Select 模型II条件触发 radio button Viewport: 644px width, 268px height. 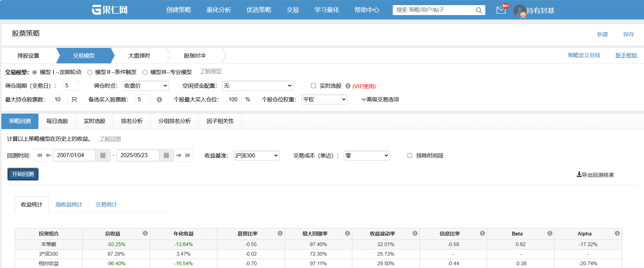[x=90, y=72]
